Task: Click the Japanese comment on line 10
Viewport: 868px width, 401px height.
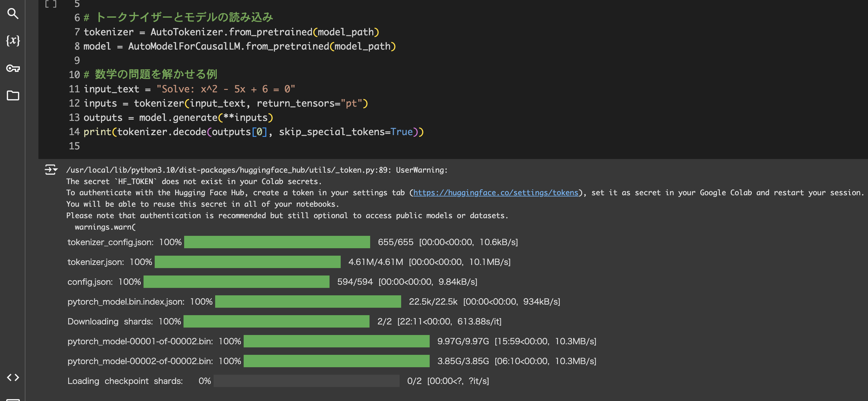Action: click(155, 74)
